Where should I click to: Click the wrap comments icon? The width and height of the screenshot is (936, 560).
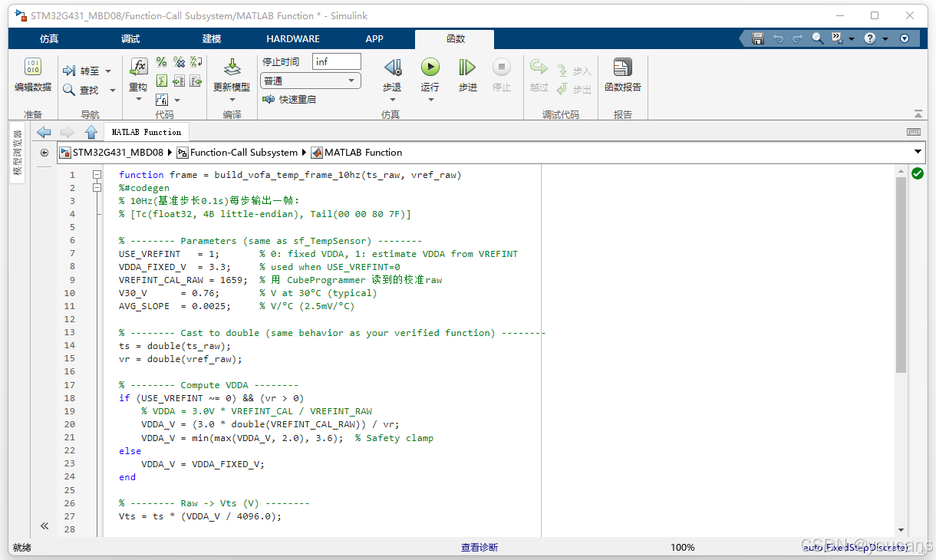196,62
